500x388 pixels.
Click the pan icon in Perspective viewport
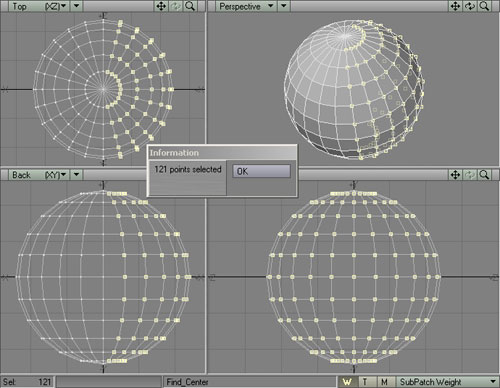coord(455,6)
